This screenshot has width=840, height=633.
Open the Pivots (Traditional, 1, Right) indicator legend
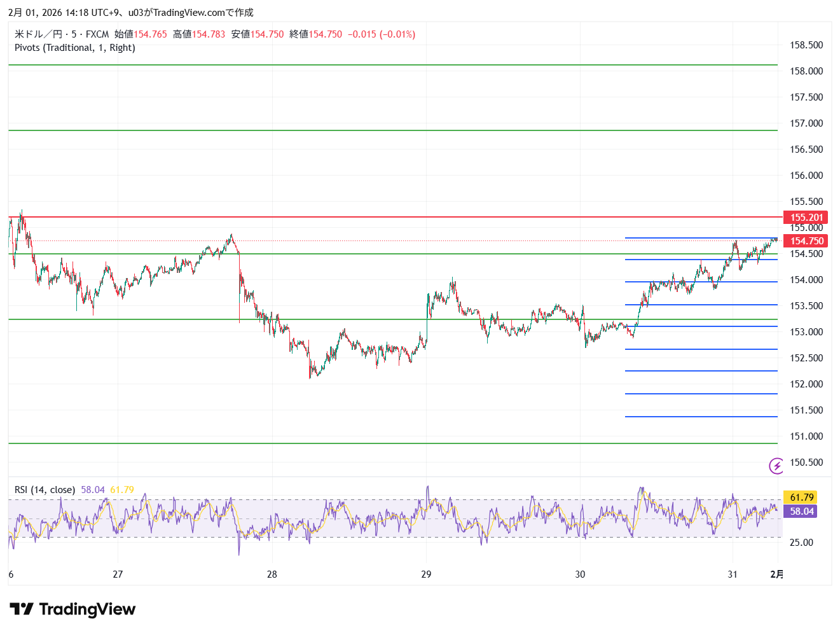pos(75,48)
